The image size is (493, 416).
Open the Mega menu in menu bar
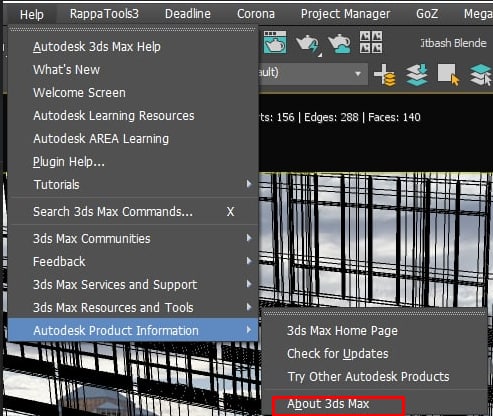[x=478, y=14]
